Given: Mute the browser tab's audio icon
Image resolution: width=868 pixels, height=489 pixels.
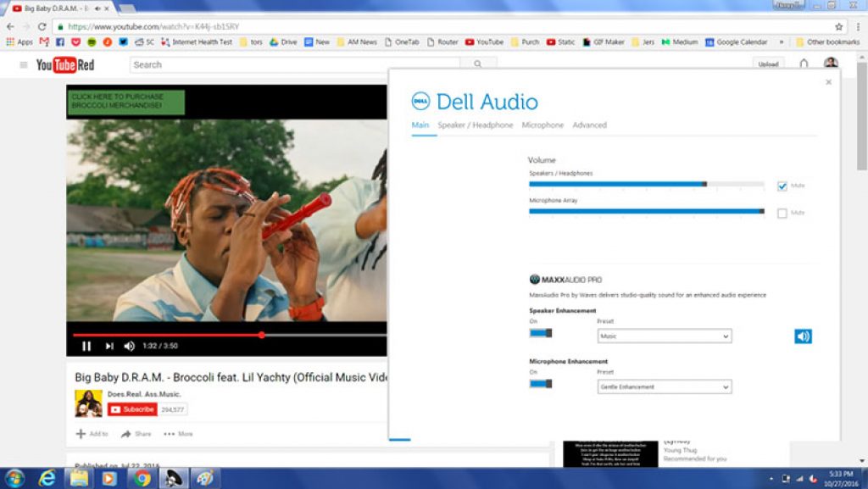Looking at the screenshot, I should click(97, 8).
